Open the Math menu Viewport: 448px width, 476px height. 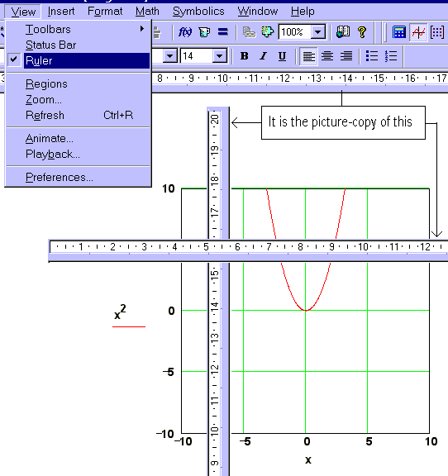point(147,12)
